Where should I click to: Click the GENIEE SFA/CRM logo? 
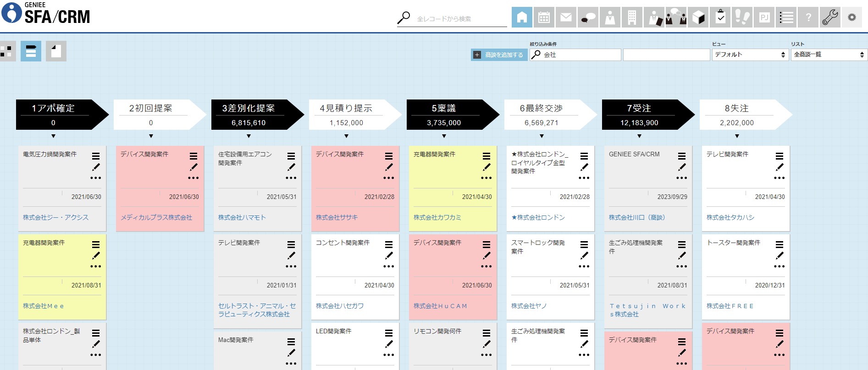pyautogui.click(x=46, y=13)
